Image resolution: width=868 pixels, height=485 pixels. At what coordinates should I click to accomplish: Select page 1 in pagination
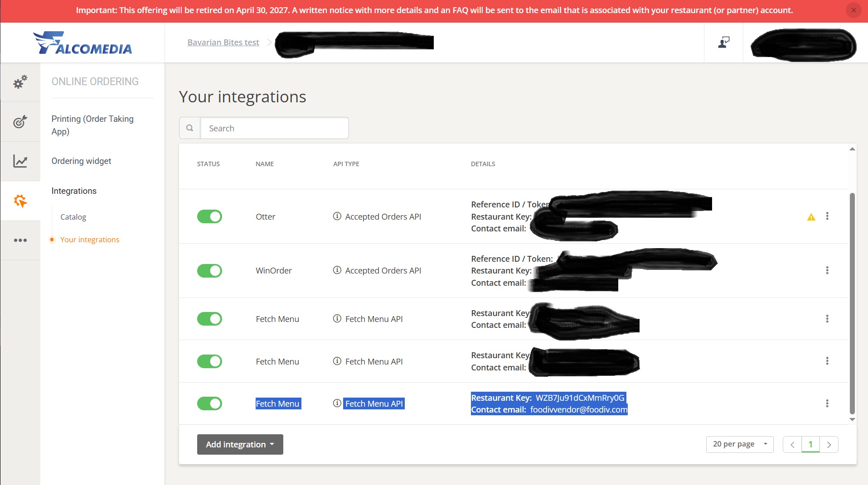(x=810, y=445)
